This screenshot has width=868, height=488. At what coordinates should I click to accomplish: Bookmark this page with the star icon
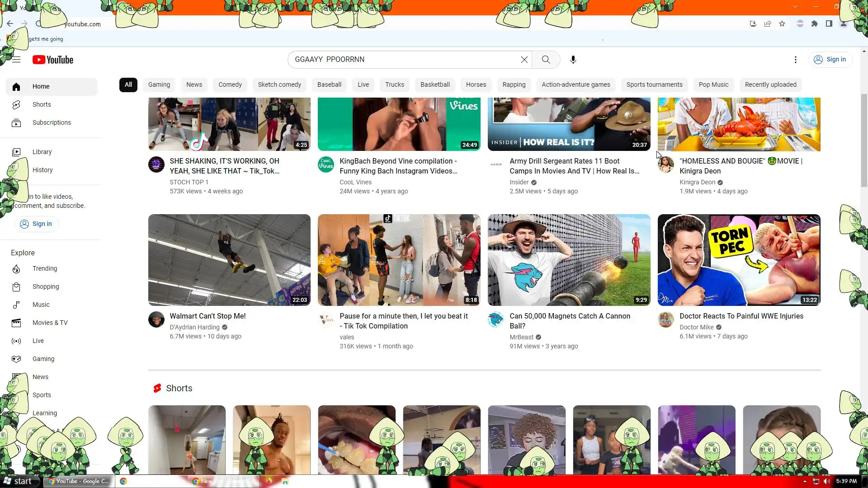pos(782,24)
